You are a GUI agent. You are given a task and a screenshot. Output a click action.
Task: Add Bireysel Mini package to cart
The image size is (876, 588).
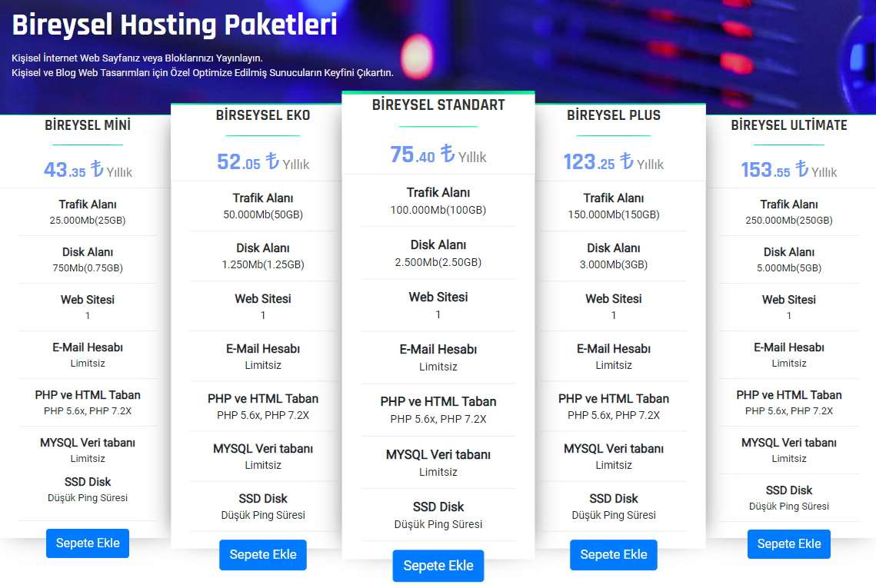point(88,543)
